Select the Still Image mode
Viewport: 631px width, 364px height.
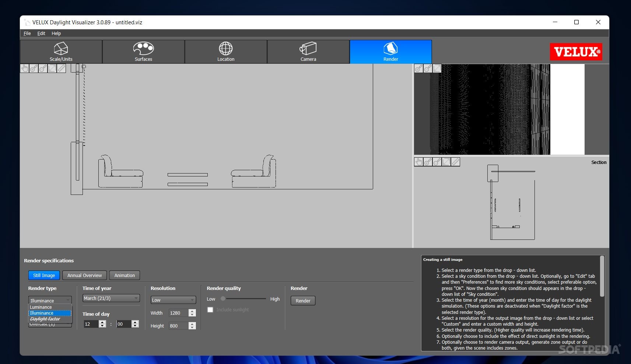tap(44, 275)
